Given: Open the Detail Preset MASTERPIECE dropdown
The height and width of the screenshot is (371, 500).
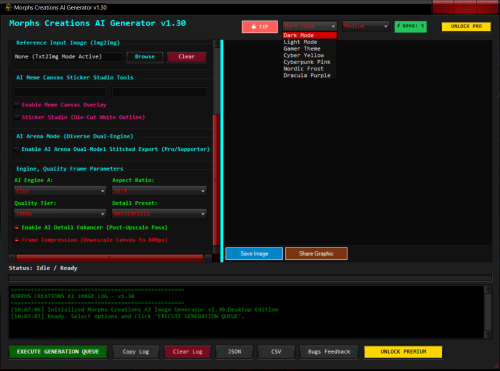Looking at the screenshot, I should pos(159,213).
